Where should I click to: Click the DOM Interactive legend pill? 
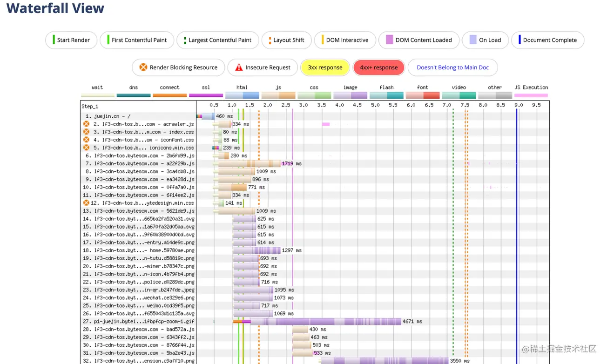345,40
